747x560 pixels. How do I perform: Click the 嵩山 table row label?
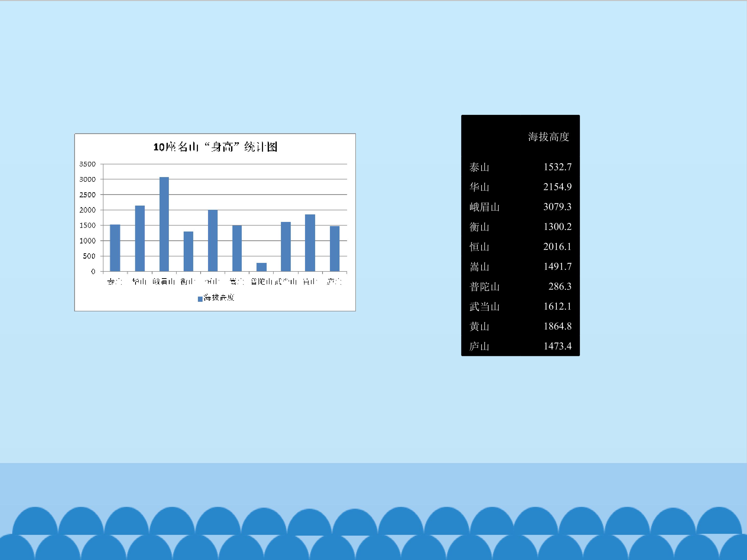point(479,267)
